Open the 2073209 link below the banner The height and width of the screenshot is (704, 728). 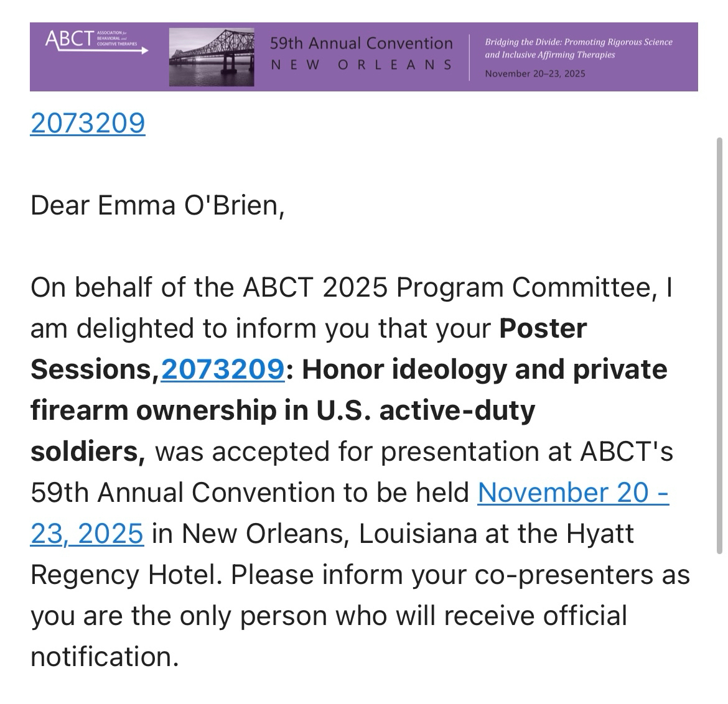click(88, 123)
